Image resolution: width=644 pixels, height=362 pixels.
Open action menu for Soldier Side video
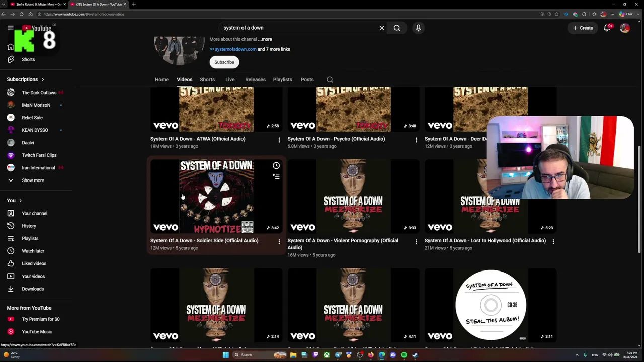pos(279,242)
